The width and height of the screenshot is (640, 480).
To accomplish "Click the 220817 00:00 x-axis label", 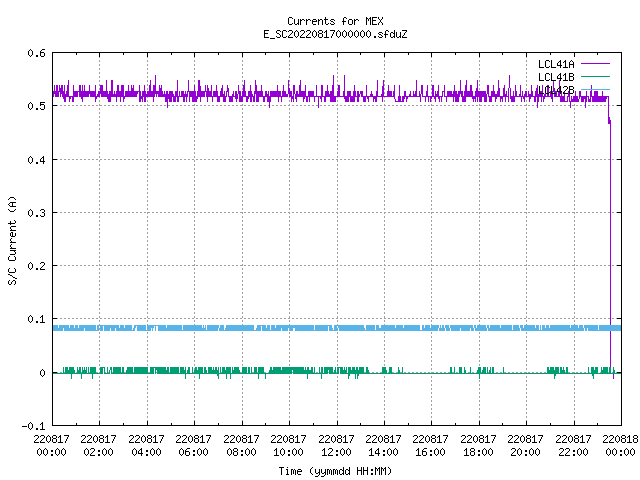I will click(51, 445).
